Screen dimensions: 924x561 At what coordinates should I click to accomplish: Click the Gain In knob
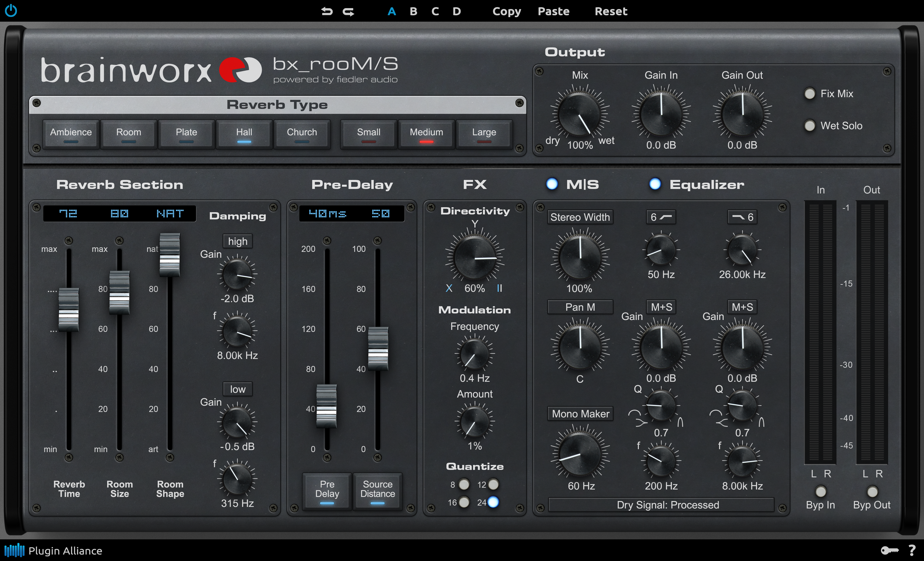pos(661,114)
